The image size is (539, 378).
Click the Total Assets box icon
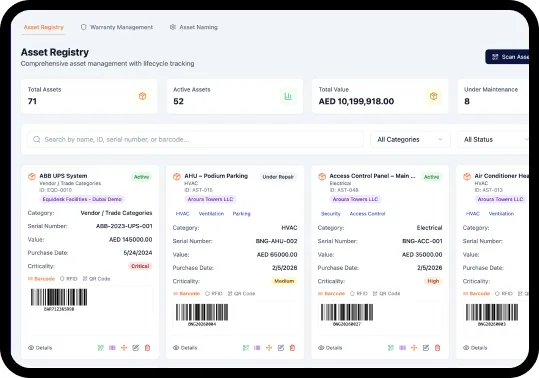tap(142, 96)
